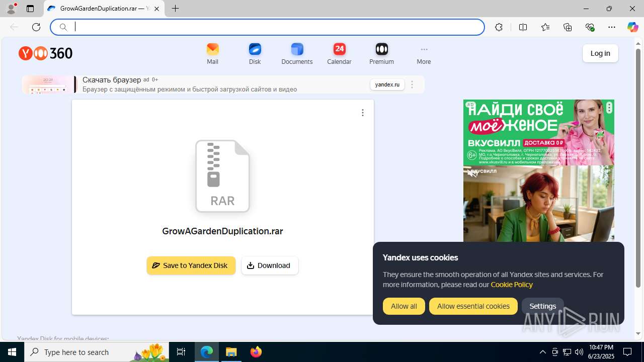The width and height of the screenshot is (644, 362).
Task: Open Microsoft Edge from taskbar
Action: point(207,352)
